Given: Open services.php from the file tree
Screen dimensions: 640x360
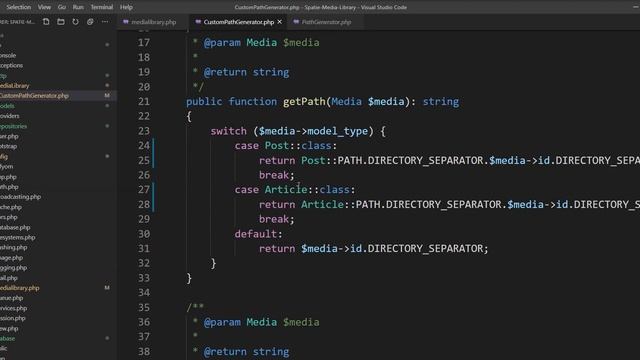Looking at the screenshot, I should [13, 308].
